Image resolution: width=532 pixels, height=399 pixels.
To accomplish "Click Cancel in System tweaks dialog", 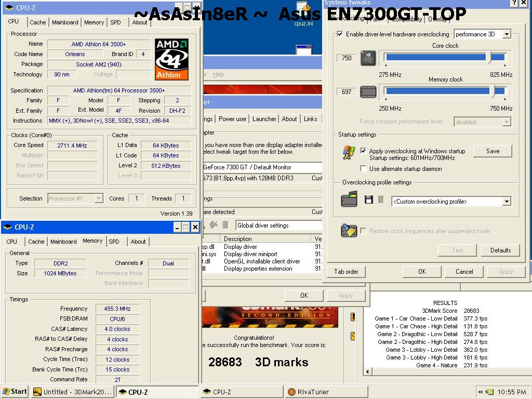I will click(x=464, y=272).
